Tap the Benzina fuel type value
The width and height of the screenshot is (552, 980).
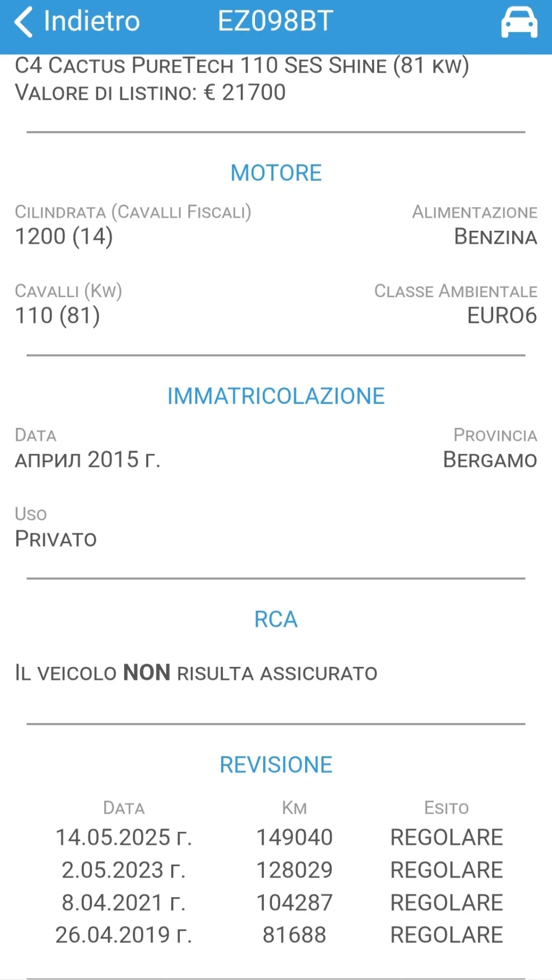coord(495,237)
